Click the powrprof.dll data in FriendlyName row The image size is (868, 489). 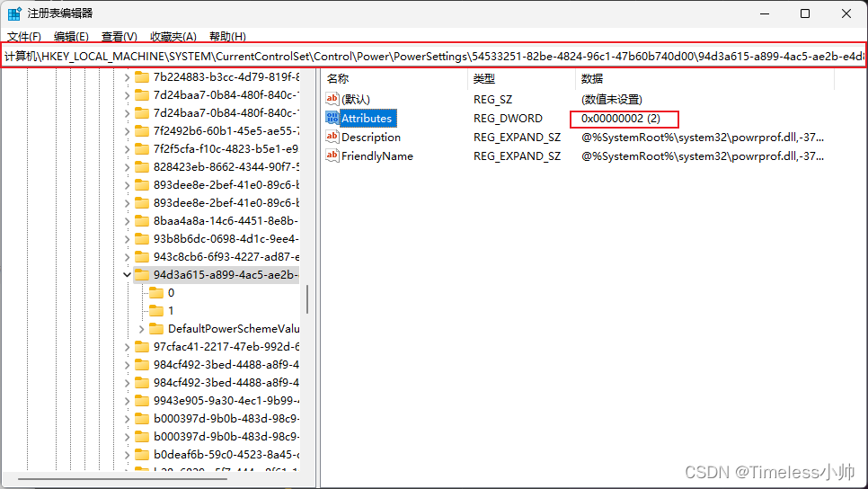coord(703,156)
